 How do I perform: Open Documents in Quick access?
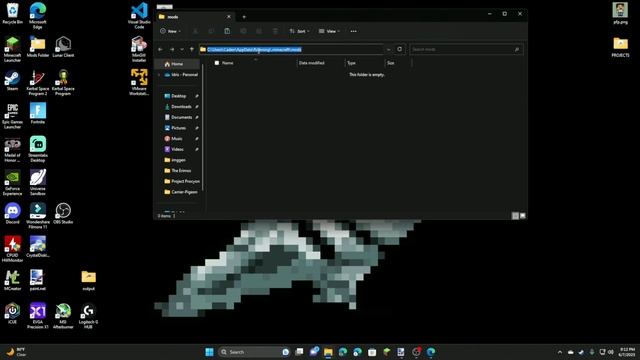pyautogui.click(x=181, y=117)
